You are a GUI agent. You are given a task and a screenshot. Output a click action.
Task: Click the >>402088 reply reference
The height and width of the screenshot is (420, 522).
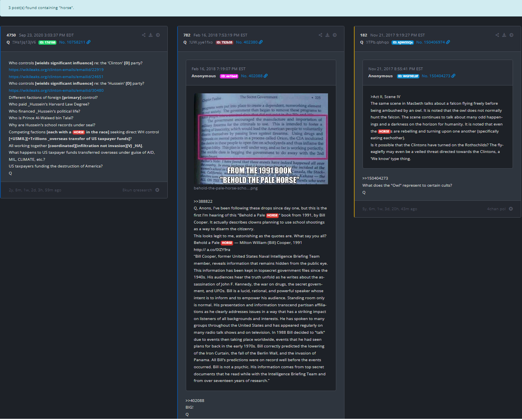(x=195, y=401)
